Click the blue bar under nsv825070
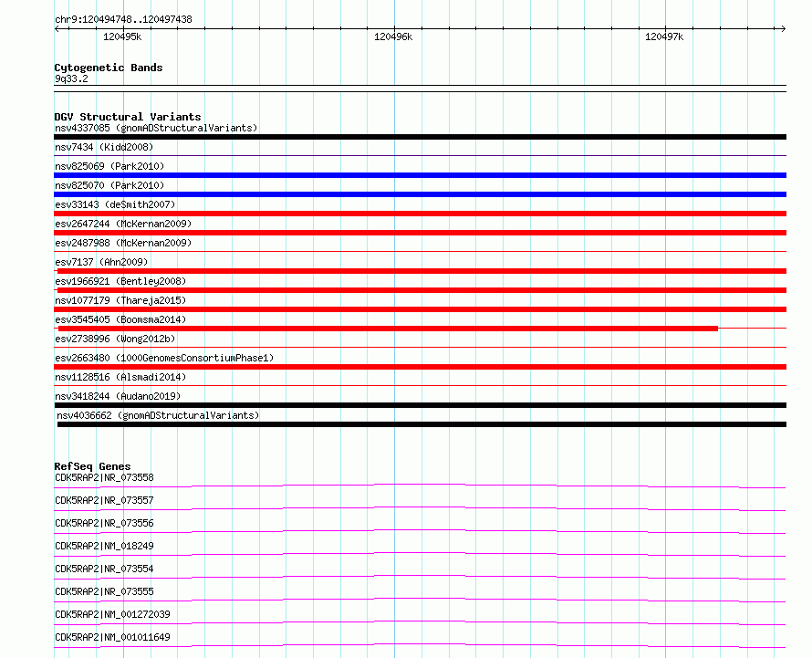This screenshot has height=658, width=812. click(420, 194)
